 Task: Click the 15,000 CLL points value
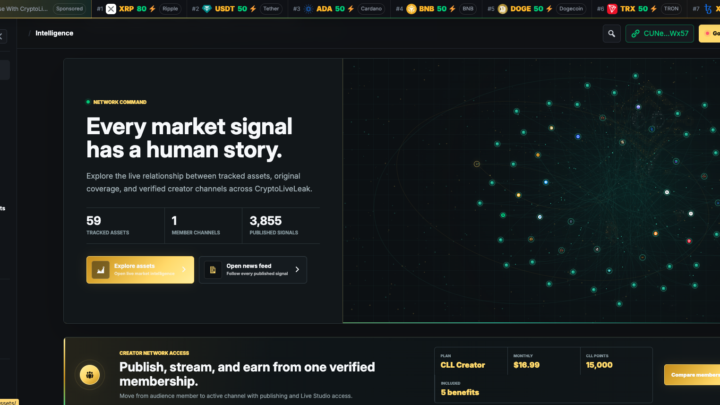pyautogui.click(x=599, y=365)
